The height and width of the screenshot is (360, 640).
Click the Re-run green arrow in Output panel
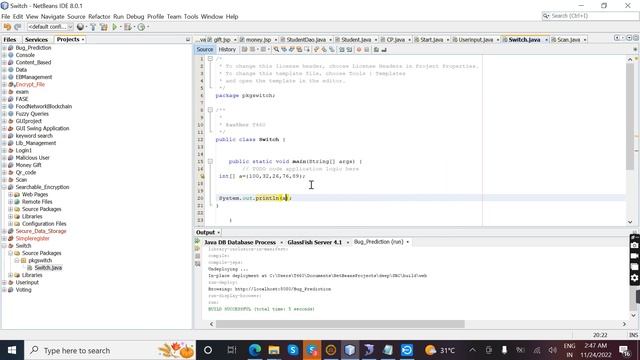pos(198,241)
